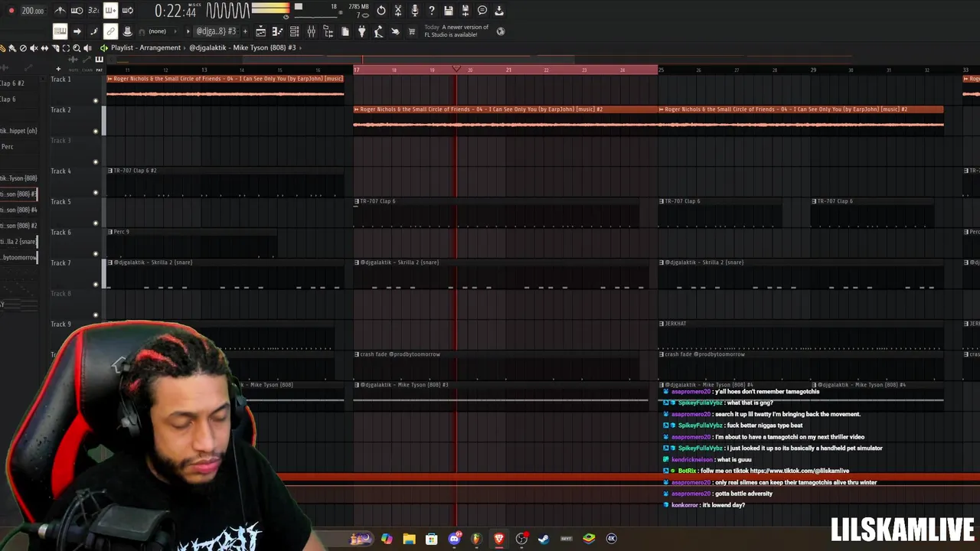Open the Browser tree icon
The width and height of the screenshot is (980, 551).
328,31
